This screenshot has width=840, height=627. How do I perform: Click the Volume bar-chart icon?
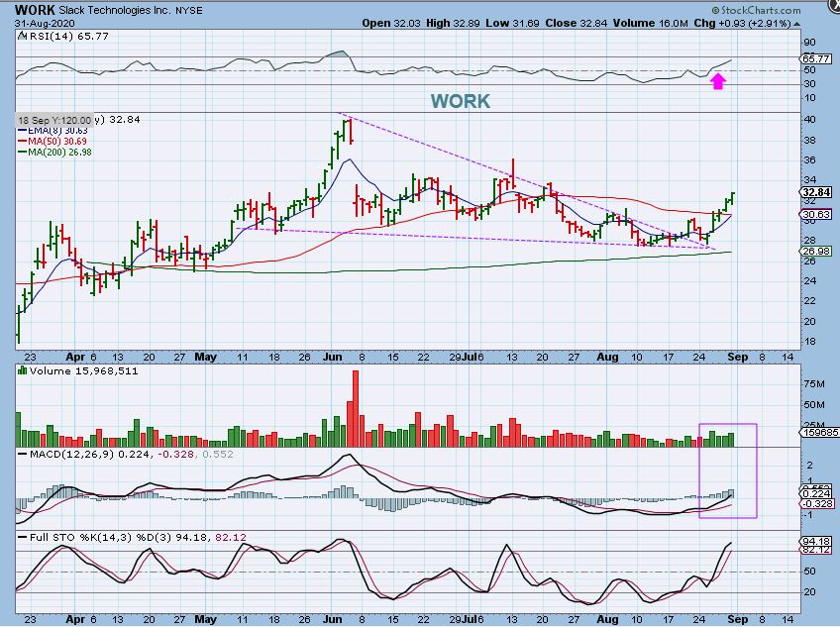pos(22,370)
